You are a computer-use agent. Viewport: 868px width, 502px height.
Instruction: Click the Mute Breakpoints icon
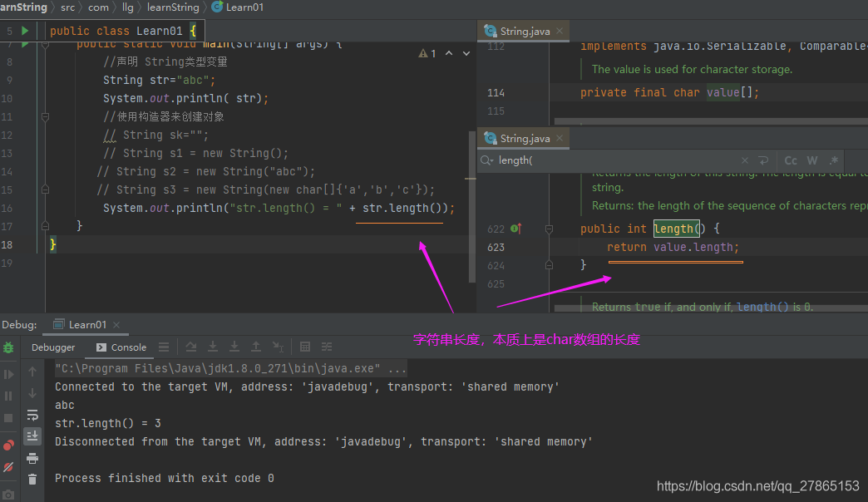(8, 466)
